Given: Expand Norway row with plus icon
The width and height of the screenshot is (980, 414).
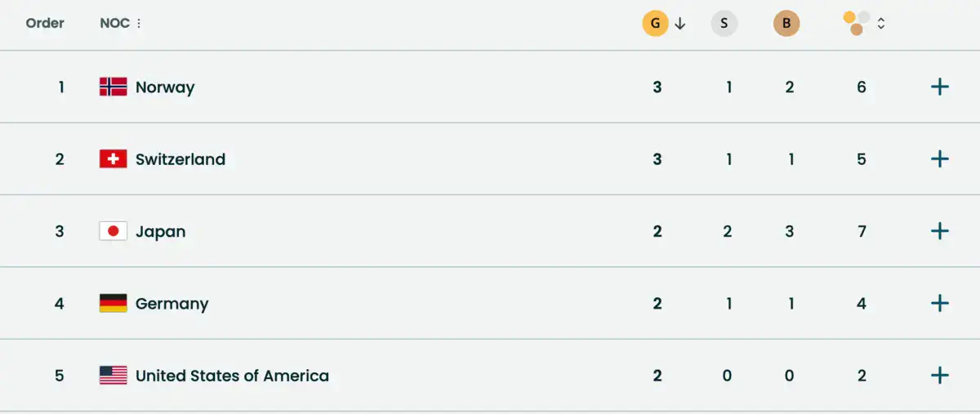Looking at the screenshot, I should coord(940,87).
